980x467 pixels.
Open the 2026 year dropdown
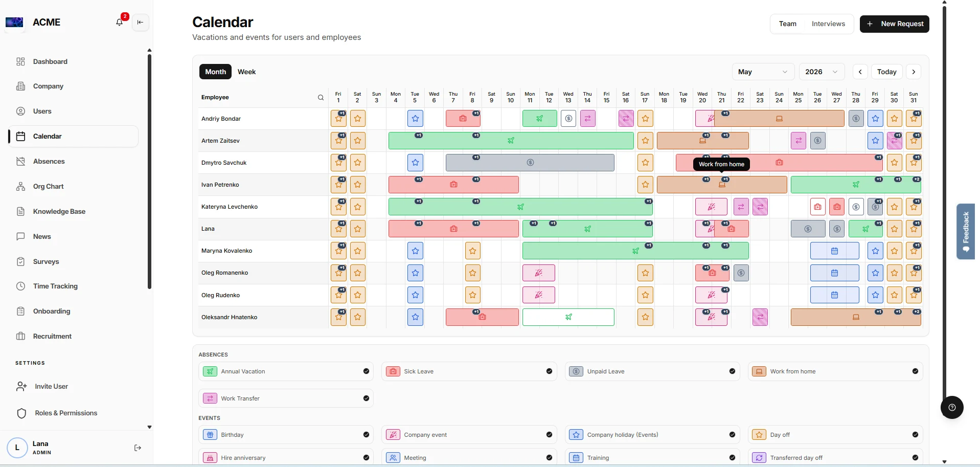tap(822, 72)
